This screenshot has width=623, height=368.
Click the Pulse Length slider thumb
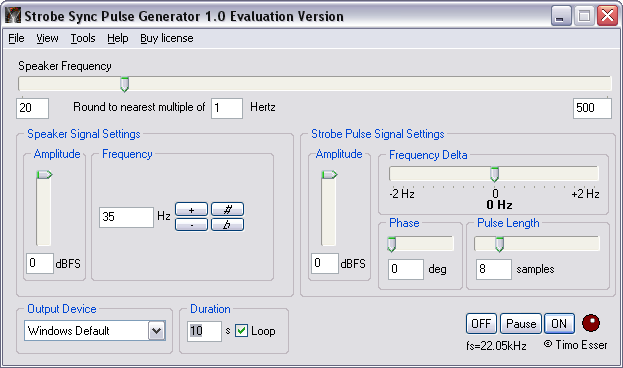coord(499,244)
